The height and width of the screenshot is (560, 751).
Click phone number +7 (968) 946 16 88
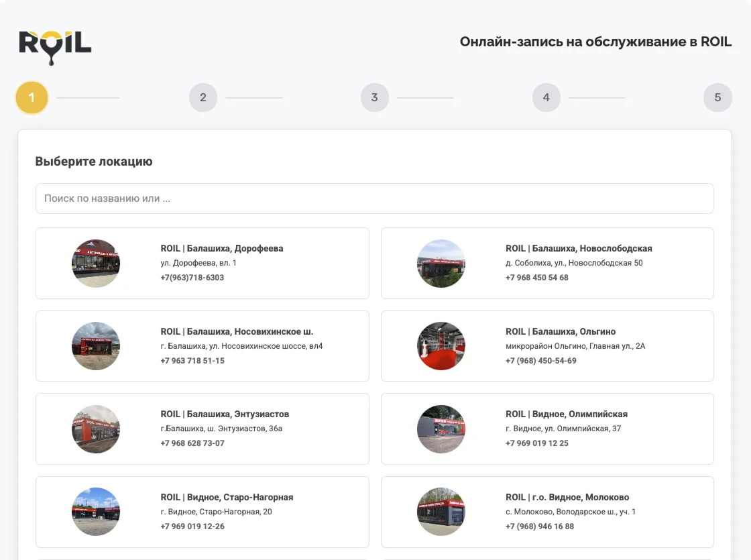(x=539, y=526)
